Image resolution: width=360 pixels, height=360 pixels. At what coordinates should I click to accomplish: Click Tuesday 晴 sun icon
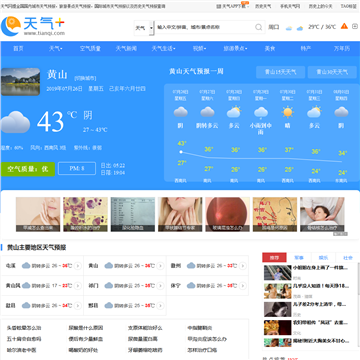tap(287, 112)
